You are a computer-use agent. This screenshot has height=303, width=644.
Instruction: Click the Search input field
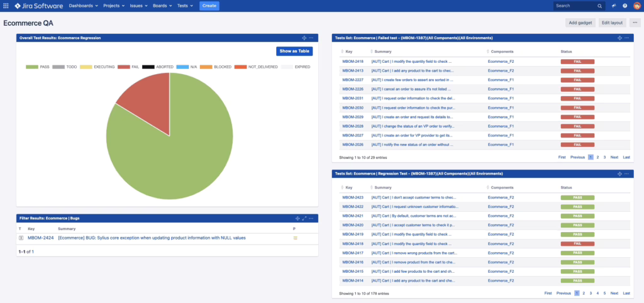[579, 6]
